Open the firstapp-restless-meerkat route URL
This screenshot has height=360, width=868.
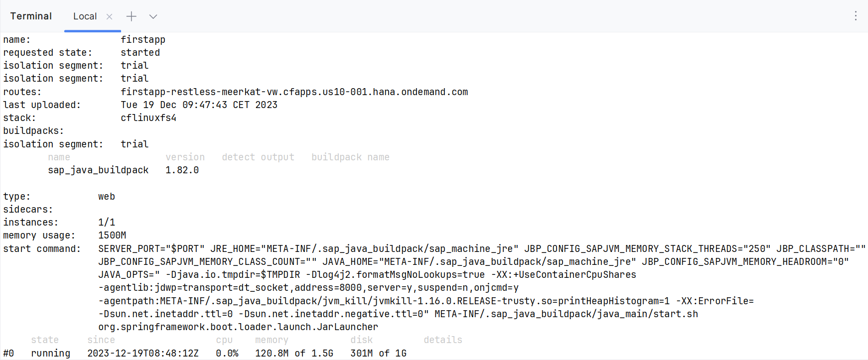point(294,92)
